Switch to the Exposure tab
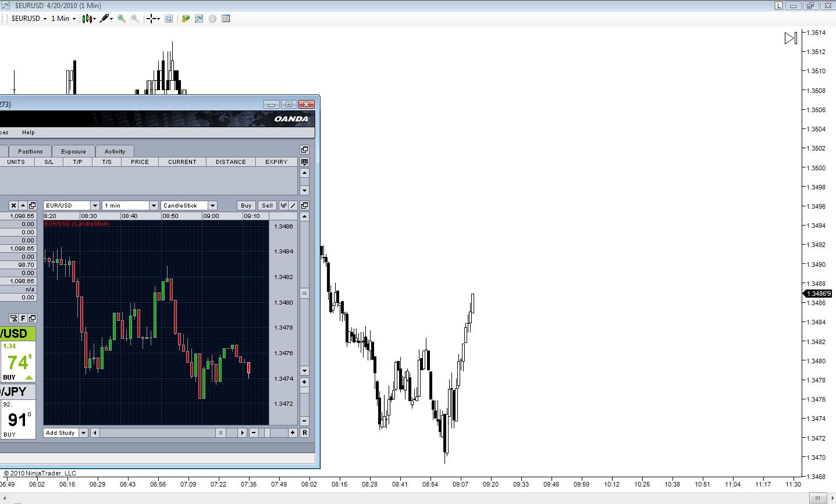The width and height of the screenshot is (836, 504). (73, 151)
